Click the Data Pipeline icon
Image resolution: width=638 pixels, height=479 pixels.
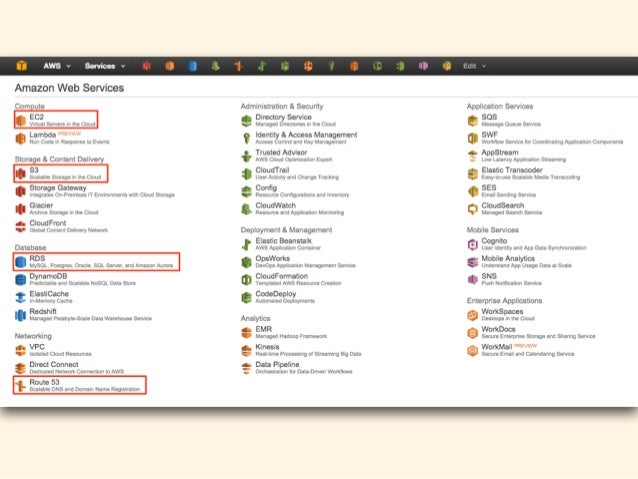pos(247,368)
